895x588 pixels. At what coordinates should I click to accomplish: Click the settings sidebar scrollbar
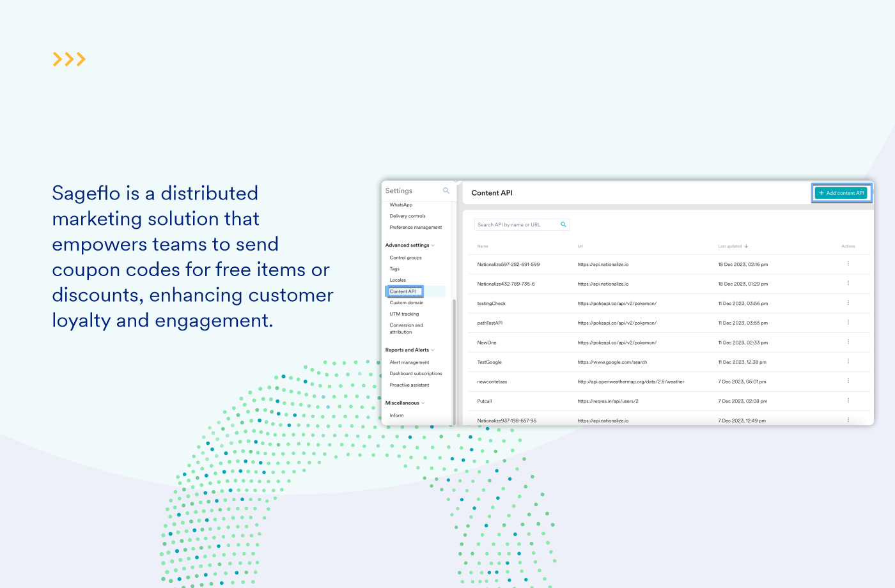[454, 361]
